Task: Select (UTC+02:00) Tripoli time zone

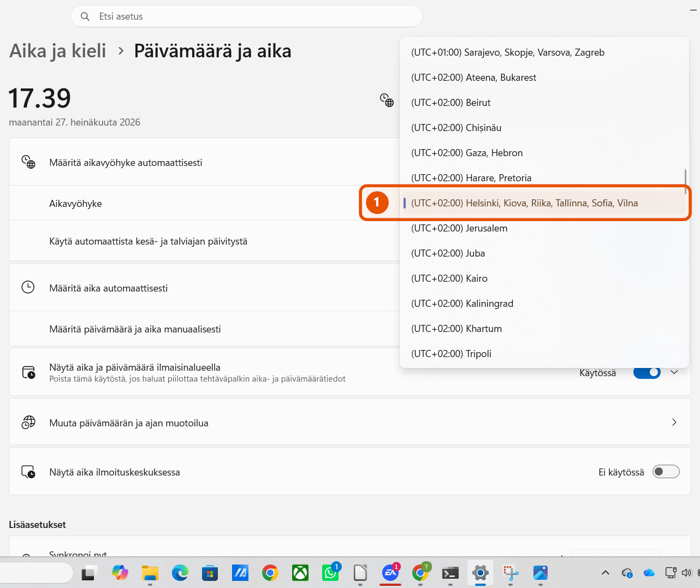Action: [544, 354]
